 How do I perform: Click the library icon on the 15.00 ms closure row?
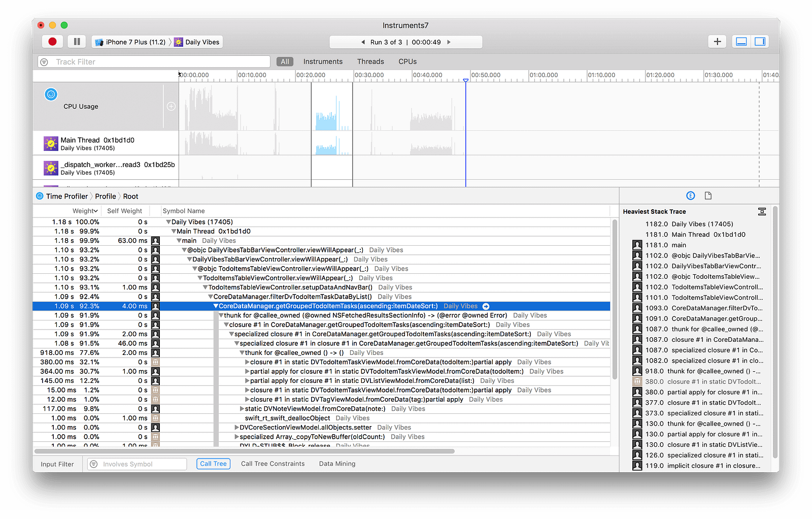(155, 390)
